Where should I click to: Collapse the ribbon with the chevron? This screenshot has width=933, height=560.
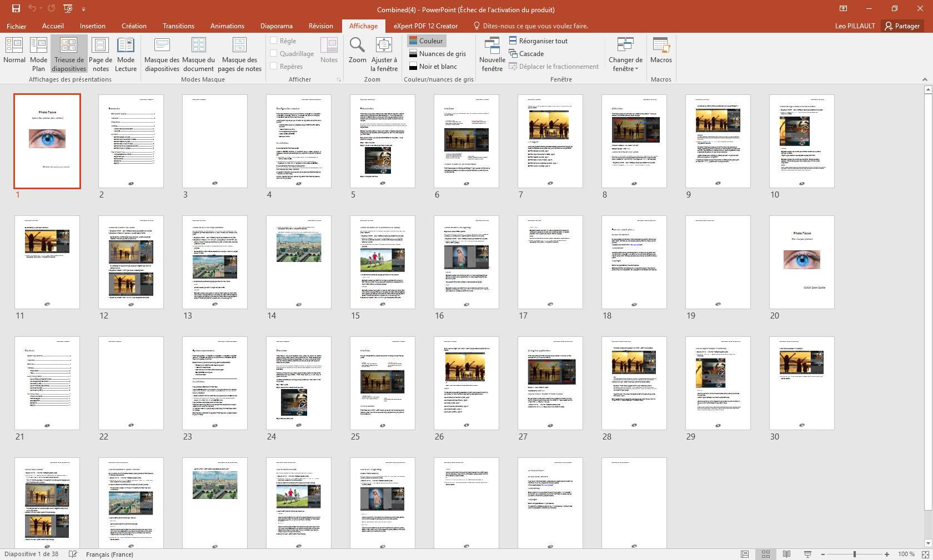(925, 80)
